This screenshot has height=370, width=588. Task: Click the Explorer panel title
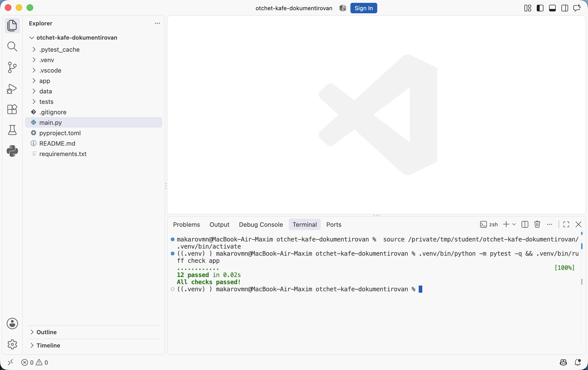(40, 23)
